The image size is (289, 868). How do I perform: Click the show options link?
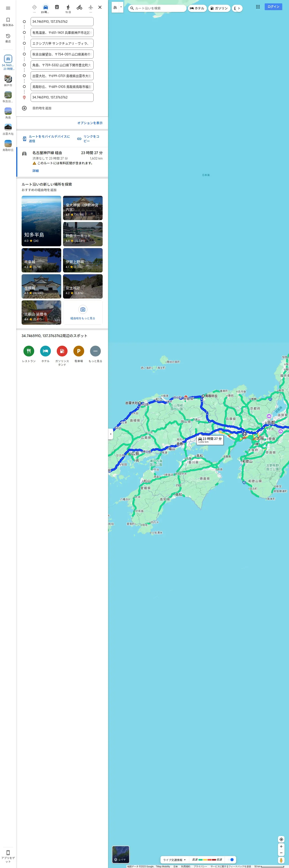(90, 123)
